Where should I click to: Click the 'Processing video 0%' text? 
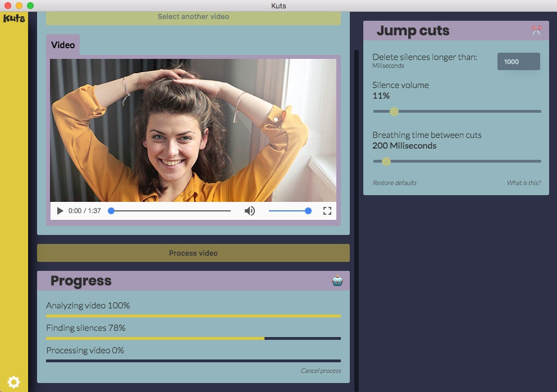click(85, 351)
